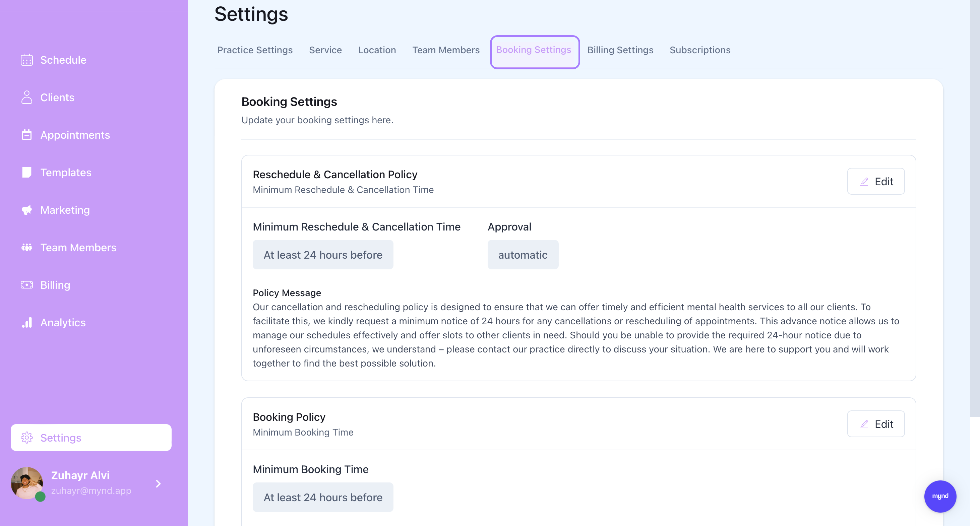Expand the Zuhayr Alvi profile chevron
The image size is (980, 526).
coord(158,483)
